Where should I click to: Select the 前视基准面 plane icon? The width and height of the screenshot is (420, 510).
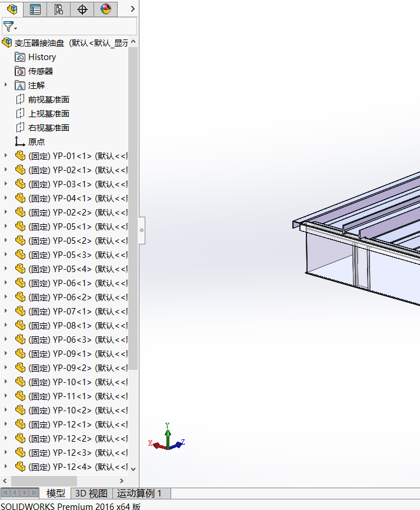click(20, 99)
